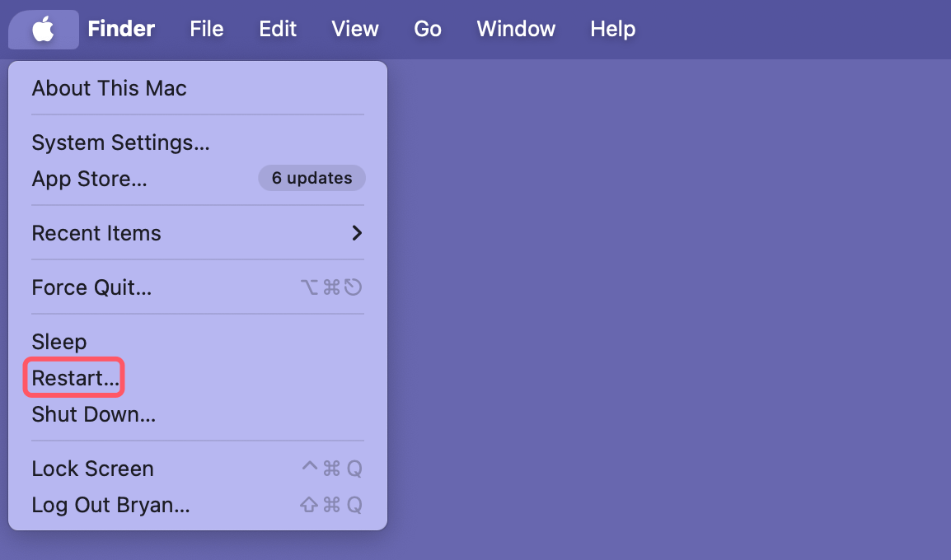
Task: Open System Settings from the Apple menu
Action: (120, 142)
